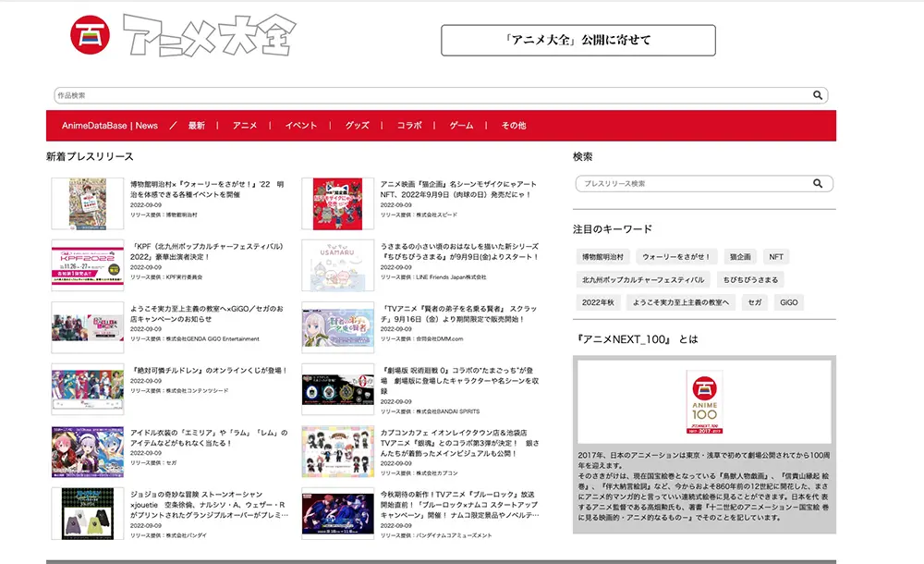Open the カプコンカフェ 銀魂 collab headline
This screenshot has width=924, height=564.
[x=459, y=443]
